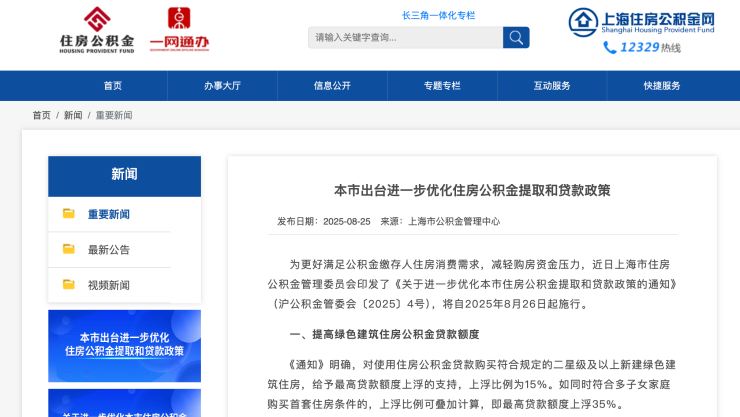Click the 12329 hotline number text
The image size is (740, 417).
[639, 47]
